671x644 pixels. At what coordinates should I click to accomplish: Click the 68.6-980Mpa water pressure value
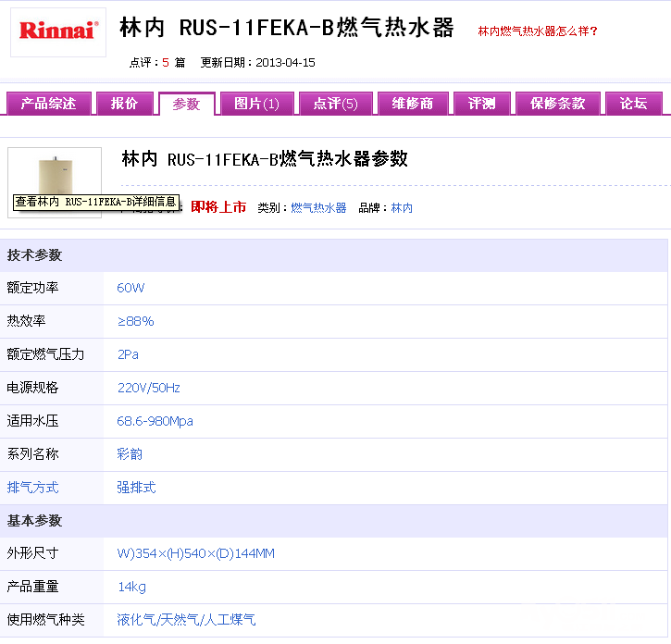(x=155, y=422)
